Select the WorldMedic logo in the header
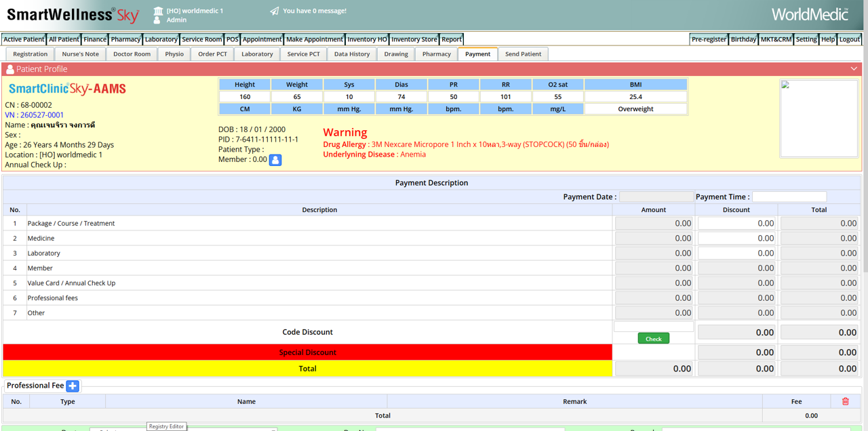 pos(810,14)
